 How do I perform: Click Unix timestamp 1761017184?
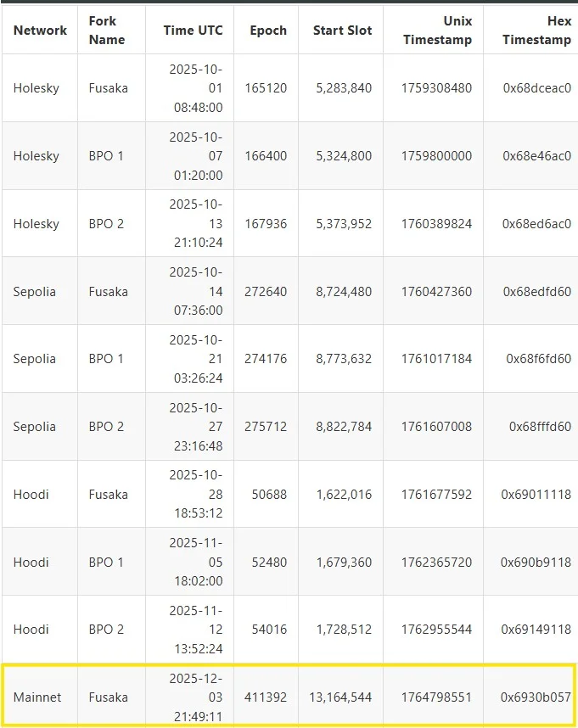436,358
